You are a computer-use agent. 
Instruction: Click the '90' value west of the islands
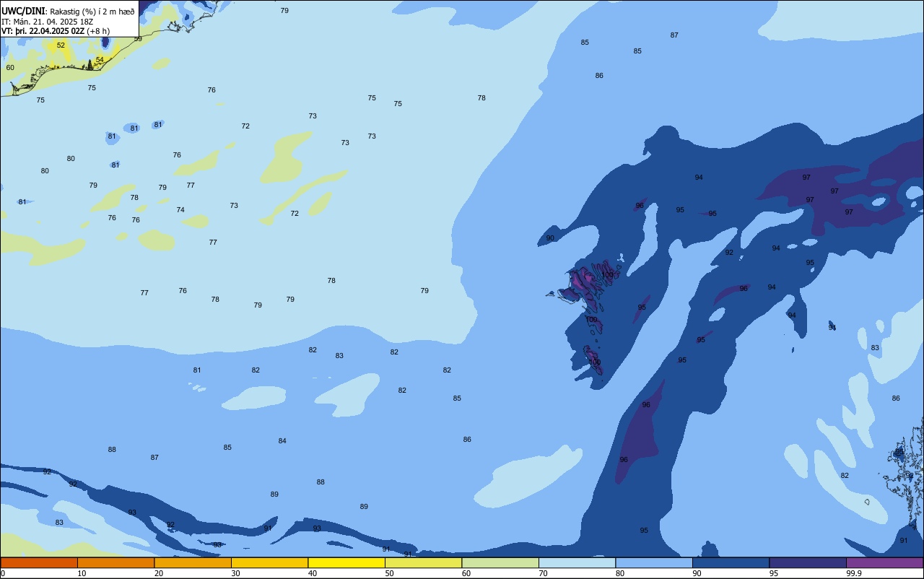point(550,238)
